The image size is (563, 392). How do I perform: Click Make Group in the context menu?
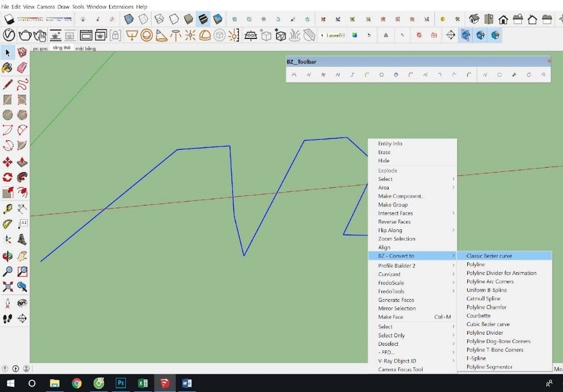(393, 204)
